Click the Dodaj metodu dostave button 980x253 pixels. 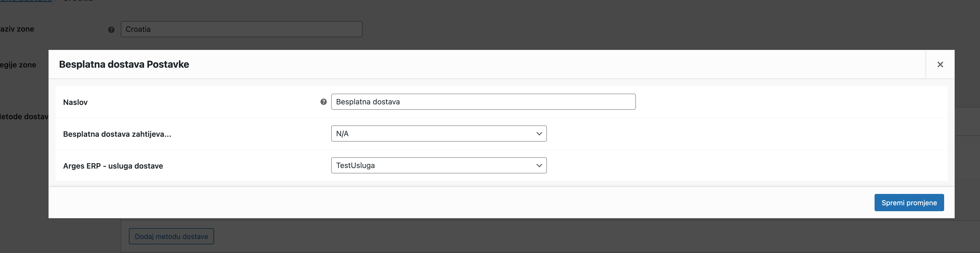tap(171, 236)
